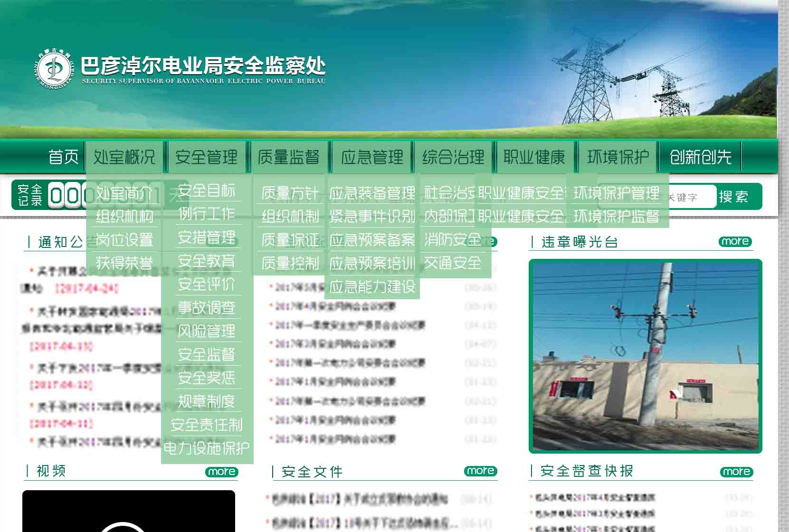Viewport: 789px width, 532px height.
Task: Select 获得荣誉 submenu entry
Action: click(x=124, y=263)
